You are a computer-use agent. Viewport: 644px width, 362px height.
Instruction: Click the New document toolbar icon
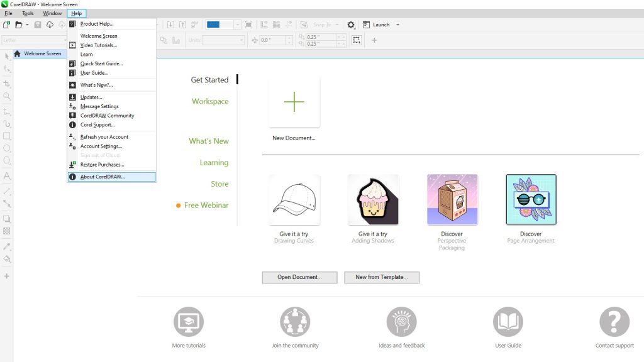pyautogui.click(x=6, y=25)
